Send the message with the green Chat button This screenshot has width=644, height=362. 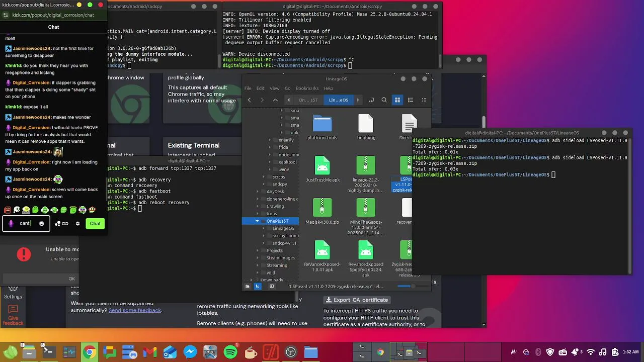pos(95,224)
